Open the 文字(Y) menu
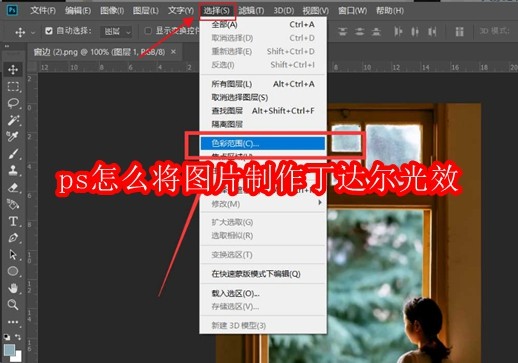 (x=180, y=11)
